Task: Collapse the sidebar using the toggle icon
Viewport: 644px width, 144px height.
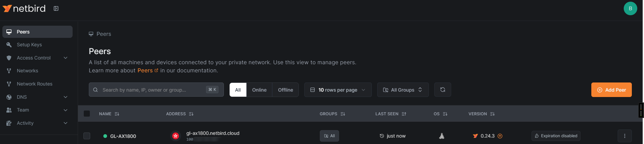Action: click(56, 8)
